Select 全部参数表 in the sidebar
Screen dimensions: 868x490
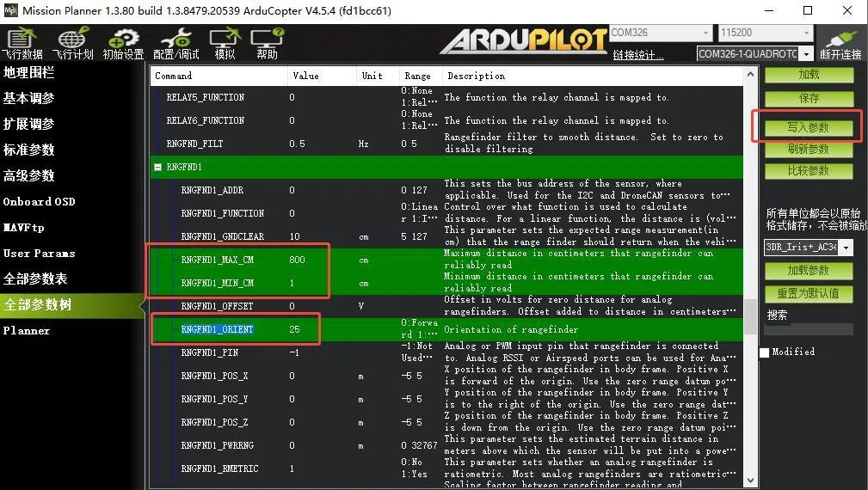coord(35,279)
